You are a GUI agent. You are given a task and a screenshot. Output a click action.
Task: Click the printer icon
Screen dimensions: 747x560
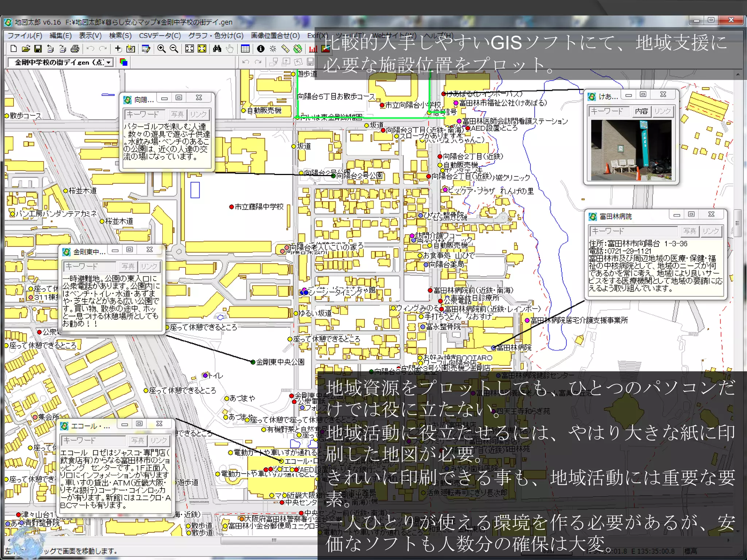coord(75,48)
